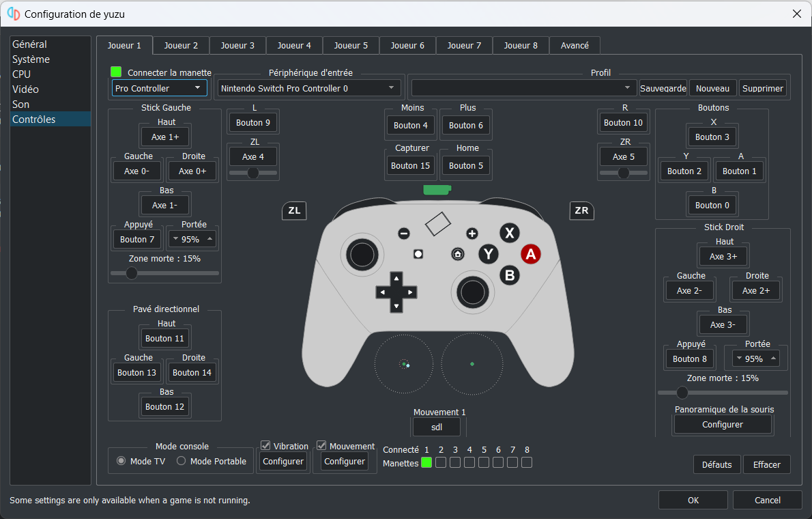Switch to the Joueur 2 tab

181,46
